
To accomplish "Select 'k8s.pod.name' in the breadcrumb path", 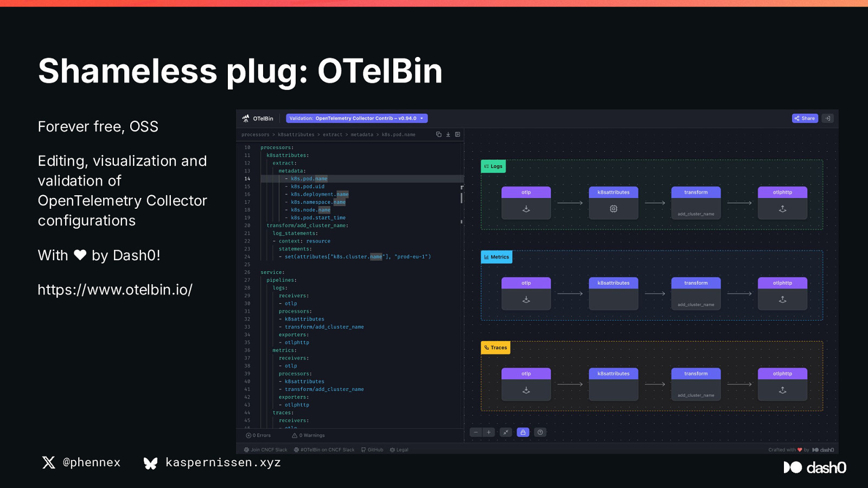I will click(399, 134).
